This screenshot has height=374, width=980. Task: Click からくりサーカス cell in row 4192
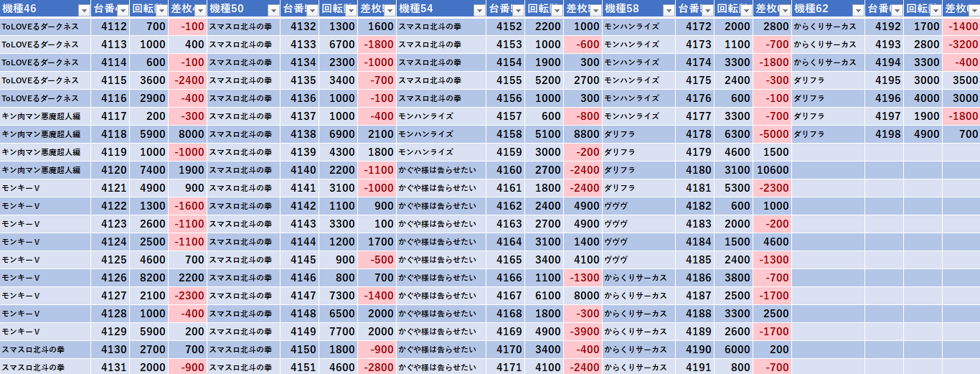828,27
